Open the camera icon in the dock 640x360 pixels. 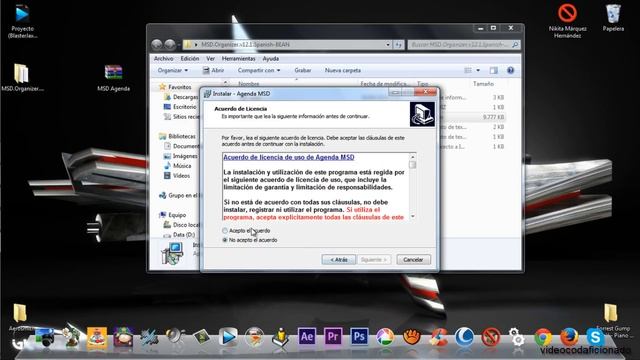(45, 338)
